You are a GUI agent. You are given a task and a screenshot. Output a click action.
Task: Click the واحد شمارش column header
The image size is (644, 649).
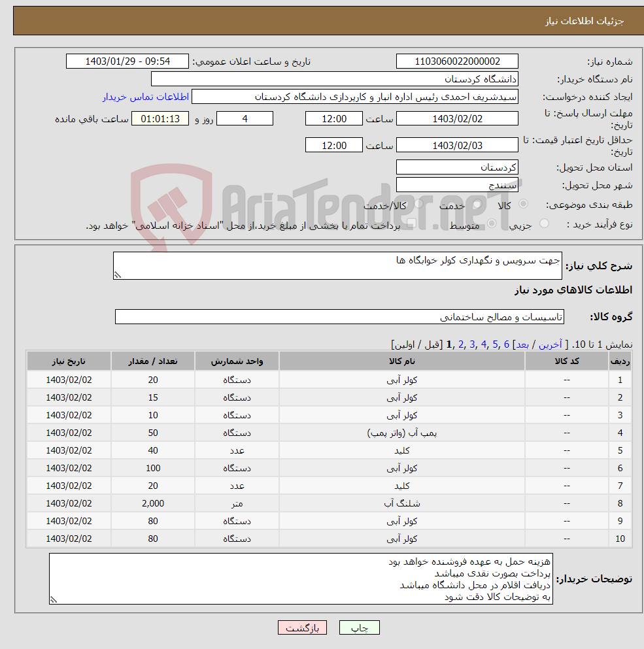click(x=237, y=361)
